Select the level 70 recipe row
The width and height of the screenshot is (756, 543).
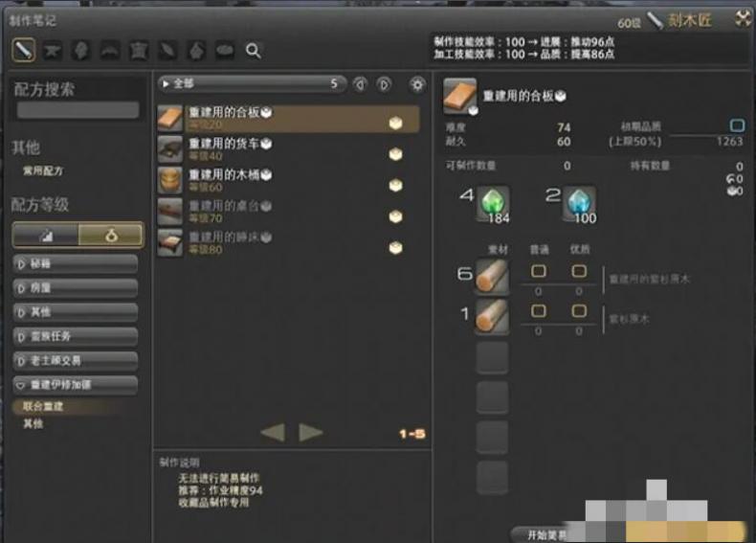coord(288,212)
